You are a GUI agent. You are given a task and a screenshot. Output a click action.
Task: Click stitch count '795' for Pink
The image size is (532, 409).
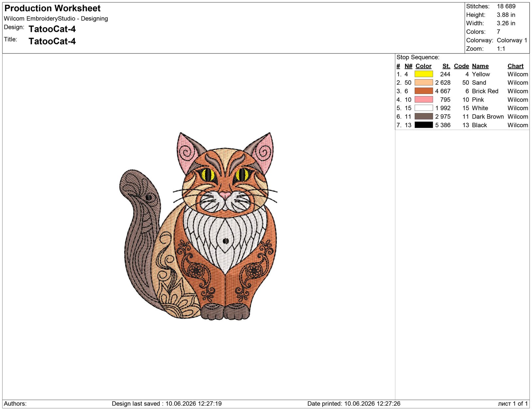pyautogui.click(x=445, y=100)
